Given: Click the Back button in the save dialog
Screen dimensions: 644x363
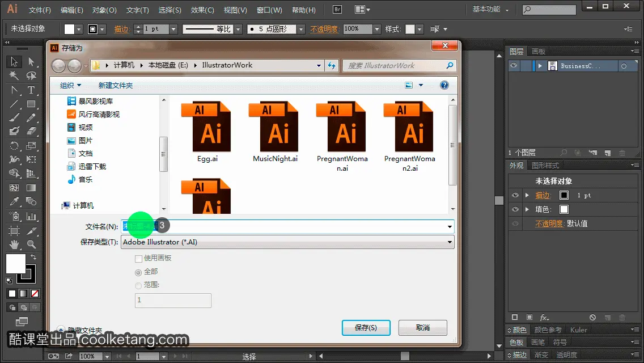Looking at the screenshot, I should [59, 65].
